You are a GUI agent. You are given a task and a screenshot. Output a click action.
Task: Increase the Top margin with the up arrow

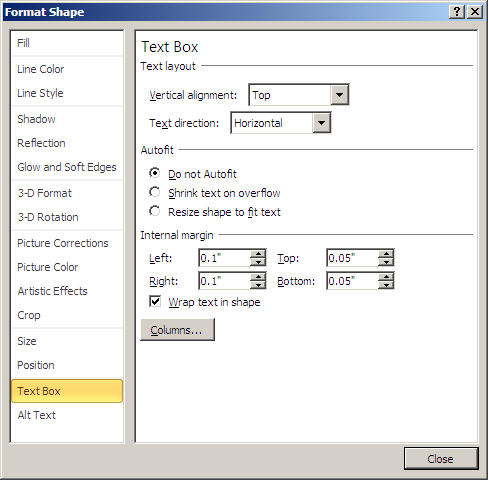386,254
